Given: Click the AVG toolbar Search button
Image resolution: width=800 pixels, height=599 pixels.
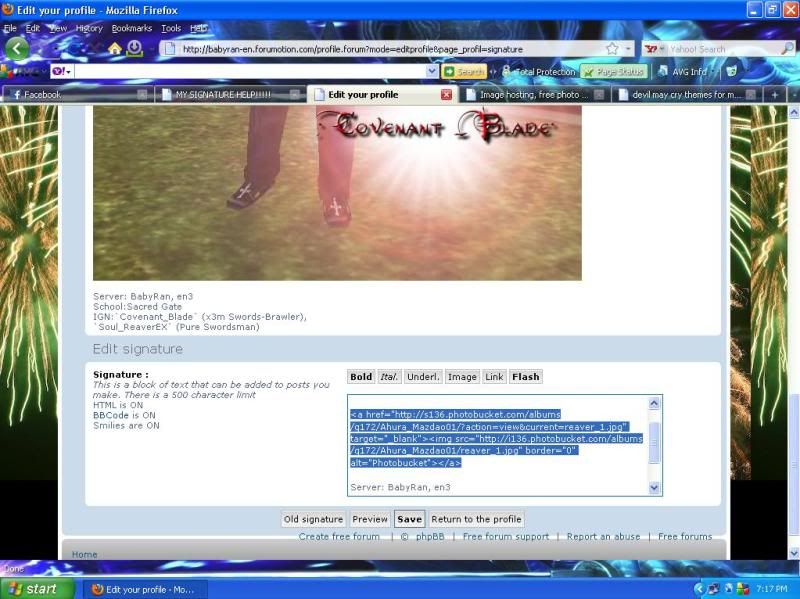Looking at the screenshot, I should click(x=464, y=71).
